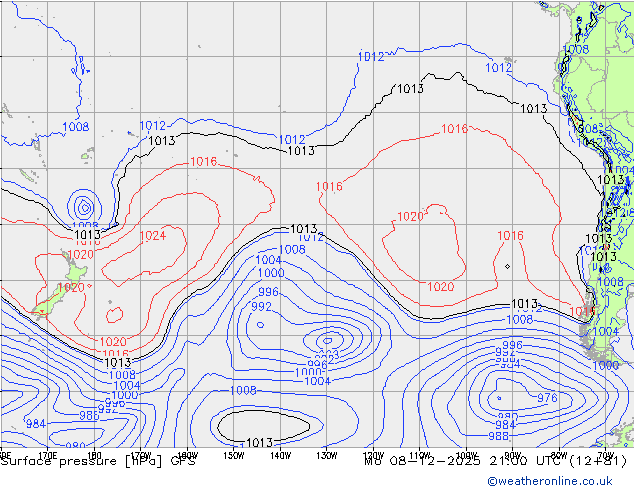Click the 1013 label inside the closed bottom contour
The width and height of the screenshot is (634, 490).
(x=259, y=443)
